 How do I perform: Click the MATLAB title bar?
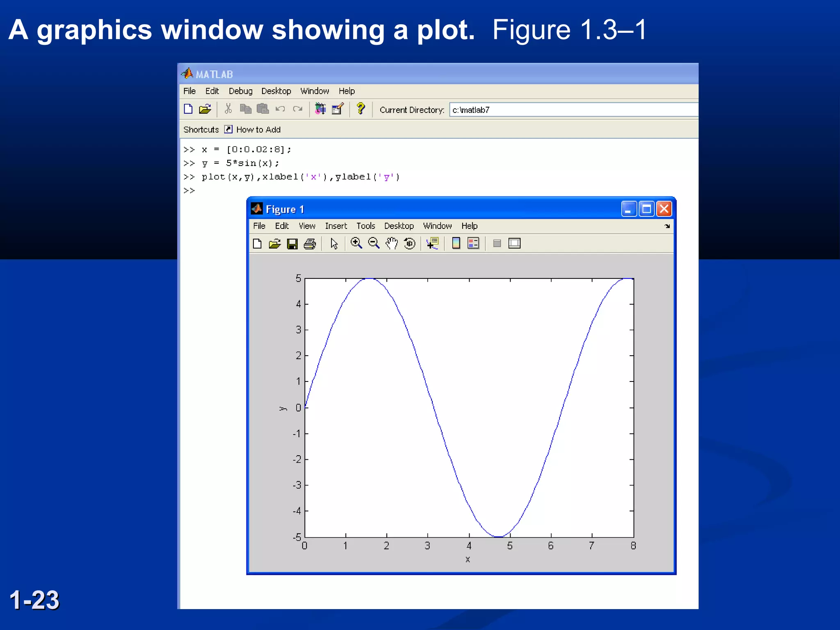(x=439, y=74)
